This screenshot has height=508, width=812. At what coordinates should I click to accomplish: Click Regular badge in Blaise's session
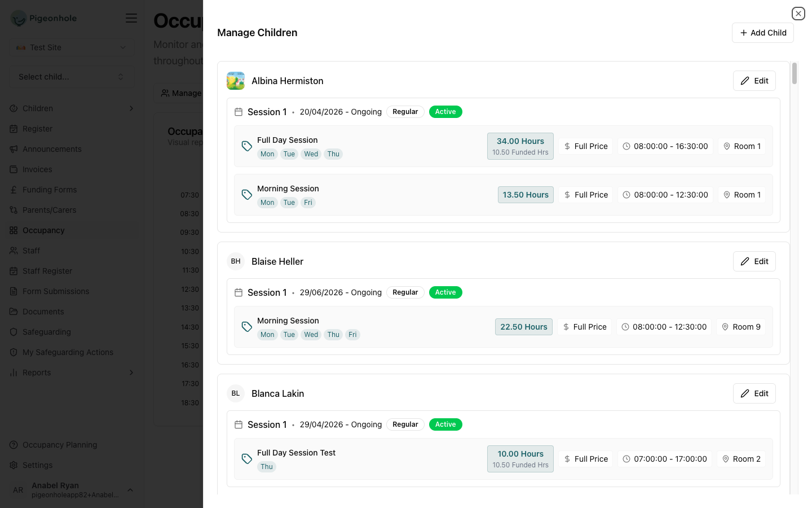(405, 292)
